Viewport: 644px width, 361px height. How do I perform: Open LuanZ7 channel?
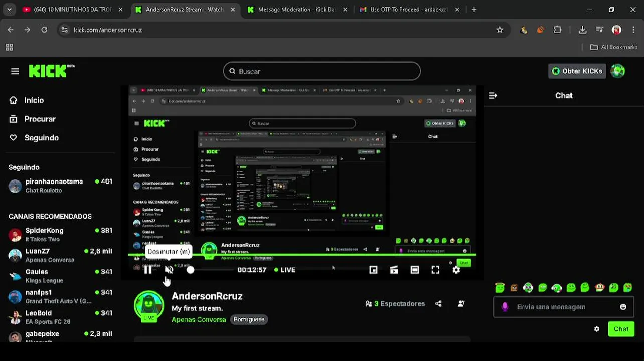point(60,255)
